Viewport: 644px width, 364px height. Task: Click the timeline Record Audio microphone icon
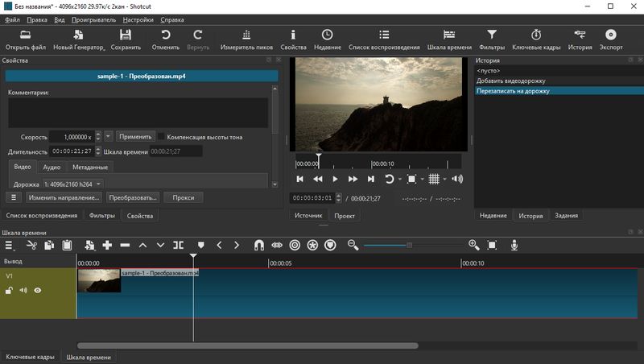click(x=513, y=245)
